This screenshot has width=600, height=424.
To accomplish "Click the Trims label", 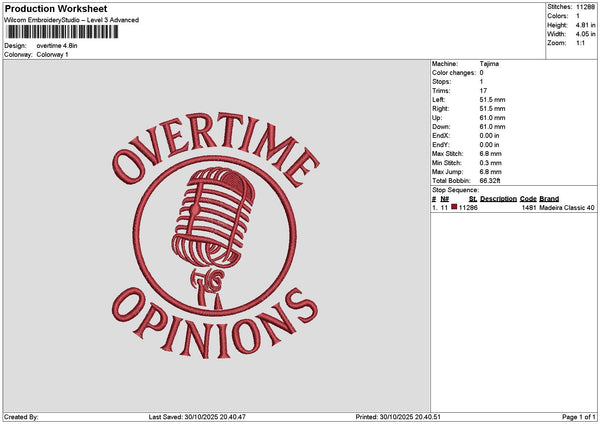I will [441, 91].
